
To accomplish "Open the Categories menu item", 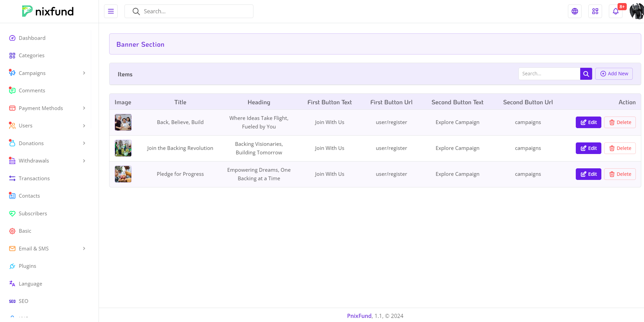I will coord(31,56).
